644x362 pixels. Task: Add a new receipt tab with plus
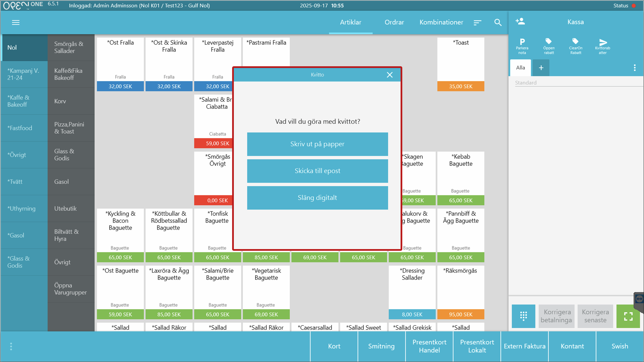coord(541,68)
